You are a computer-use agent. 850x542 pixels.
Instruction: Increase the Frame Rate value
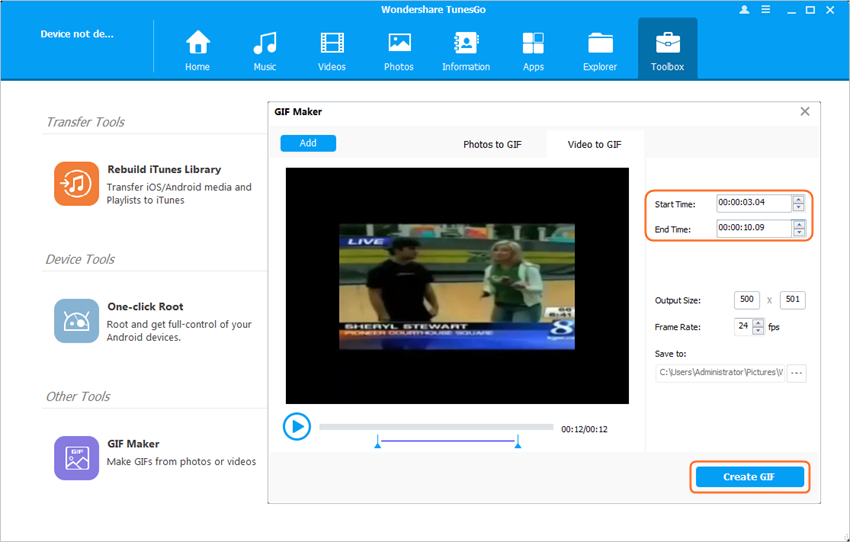click(x=758, y=323)
